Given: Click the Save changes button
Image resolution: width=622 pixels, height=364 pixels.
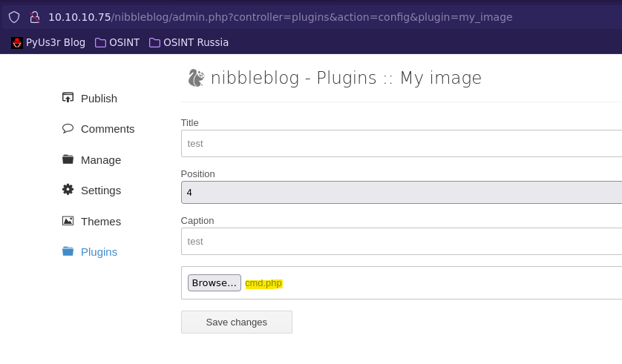Looking at the screenshot, I should [237, 322].
